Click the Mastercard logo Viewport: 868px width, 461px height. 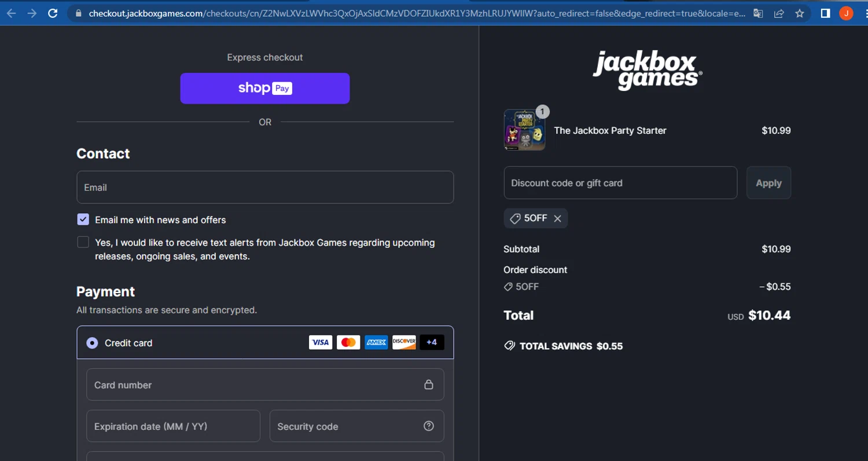(x=348, y=342)
